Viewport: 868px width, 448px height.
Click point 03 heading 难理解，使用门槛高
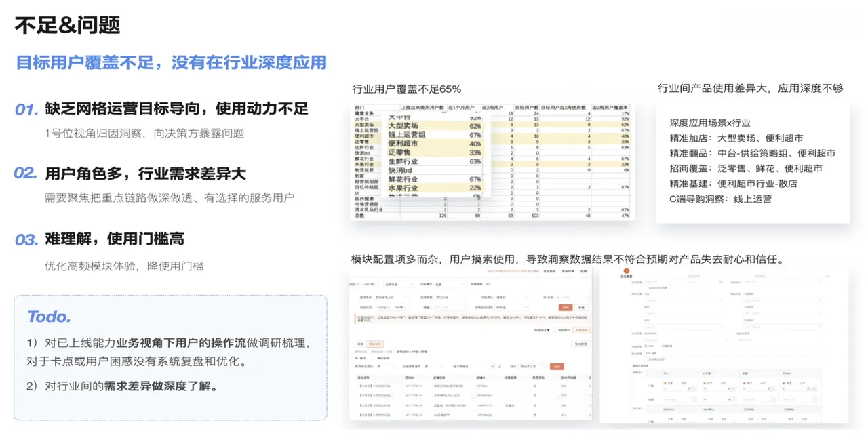(115, 239)
